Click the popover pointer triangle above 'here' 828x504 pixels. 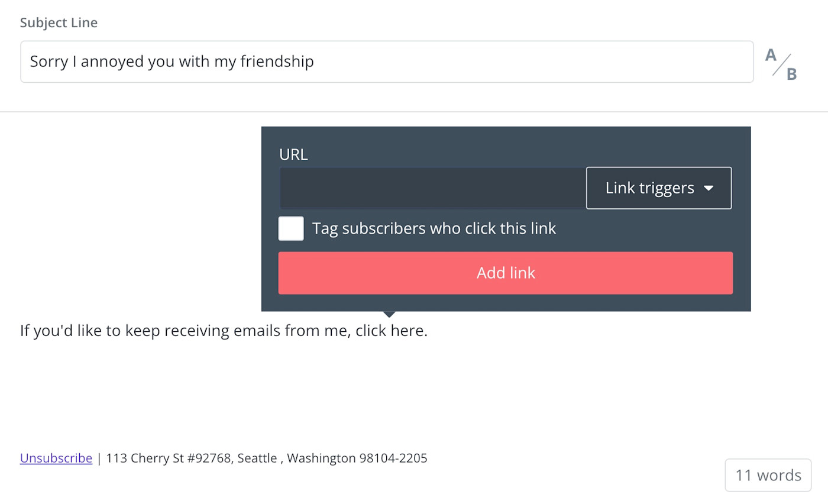point(389,314)
